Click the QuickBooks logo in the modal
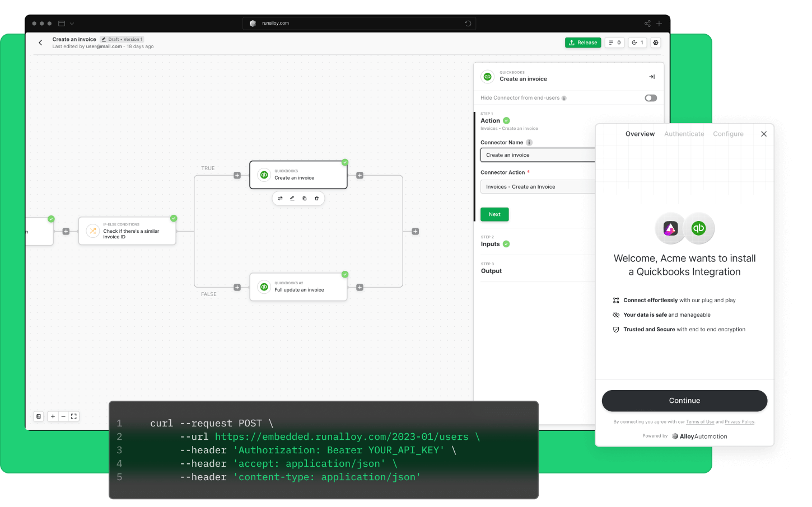812x507 pixels. [x=698, y=228]
